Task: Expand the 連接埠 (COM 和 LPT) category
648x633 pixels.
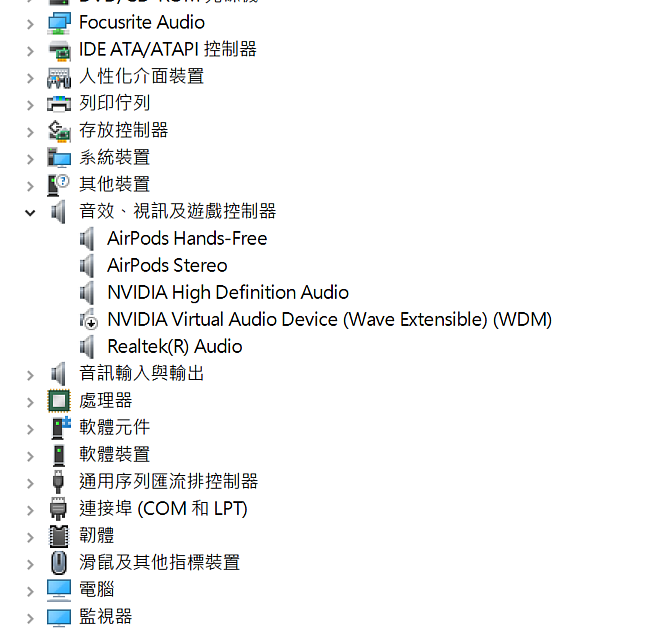Action: [30, 510]
